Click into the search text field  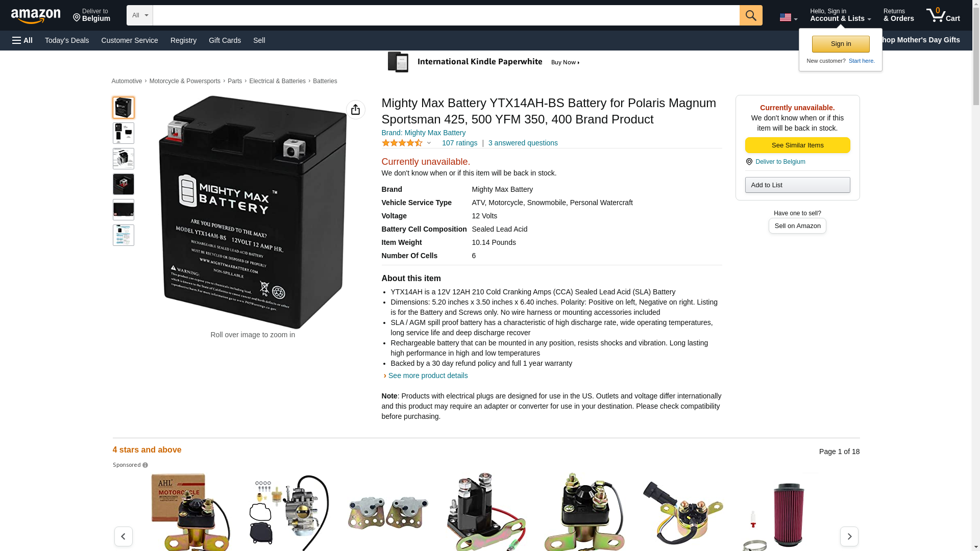pyautogui.click(x=446, y=15)
